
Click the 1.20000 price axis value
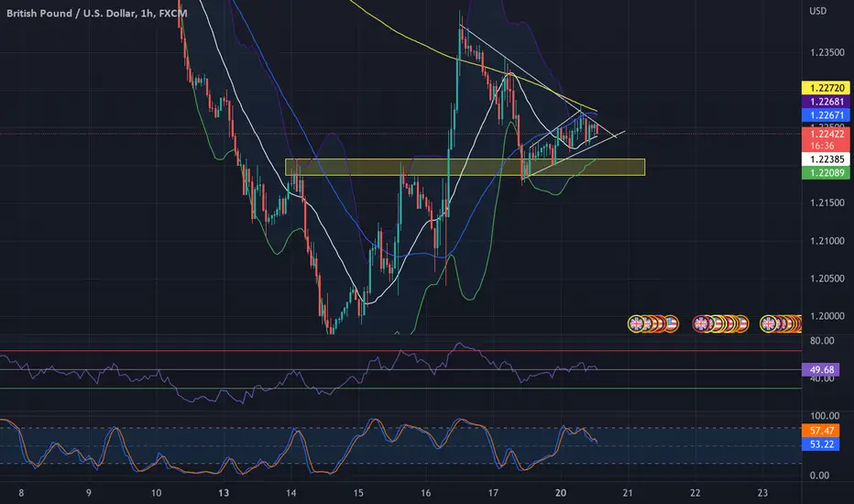(827, 316)
